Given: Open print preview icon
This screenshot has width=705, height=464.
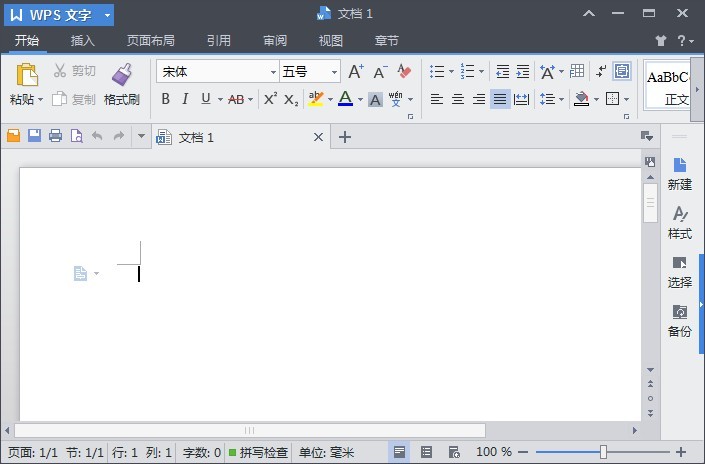Looking at the screenshot, I should point(76,136).
